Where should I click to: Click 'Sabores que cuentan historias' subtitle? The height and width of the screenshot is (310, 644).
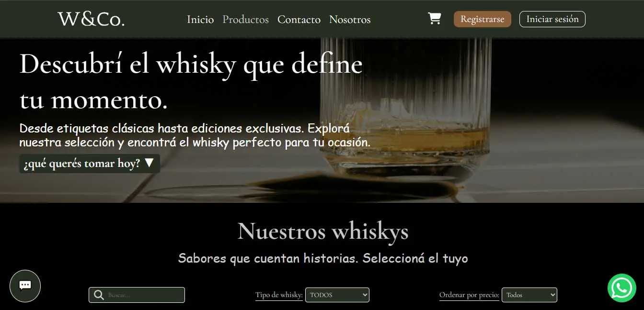click(323, 258)
